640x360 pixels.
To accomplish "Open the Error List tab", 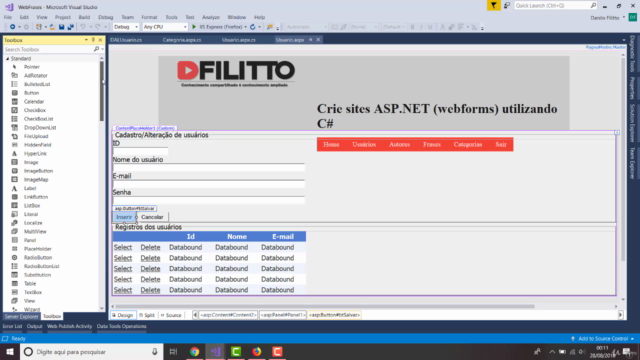I will click(12, 326).
